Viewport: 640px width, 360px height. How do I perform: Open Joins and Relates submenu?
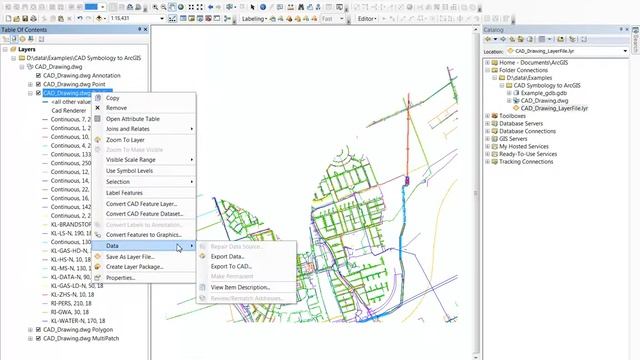click(x=144, y=129)
